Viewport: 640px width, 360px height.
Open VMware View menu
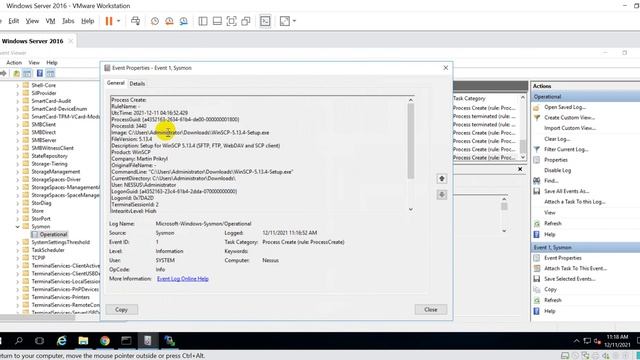click(32, 21)
